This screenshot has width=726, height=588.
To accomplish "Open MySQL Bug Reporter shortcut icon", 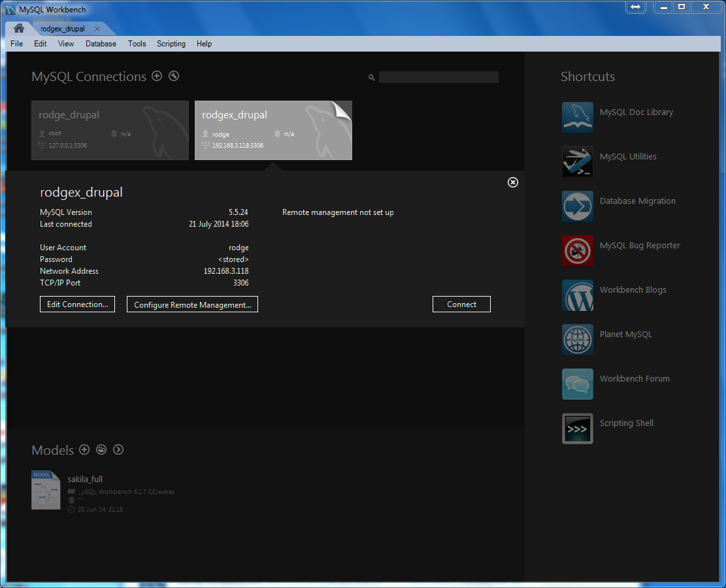I will click(x=578, y=251).
